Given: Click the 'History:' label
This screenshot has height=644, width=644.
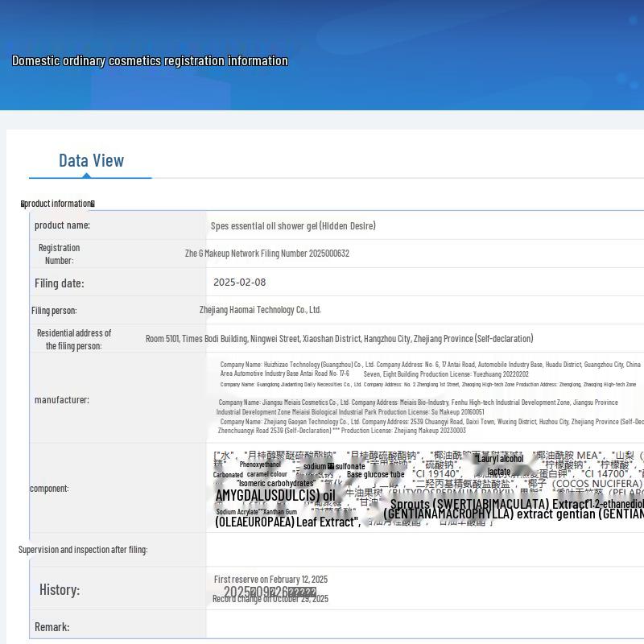Looking at the screenshot, I should (60, 590).
